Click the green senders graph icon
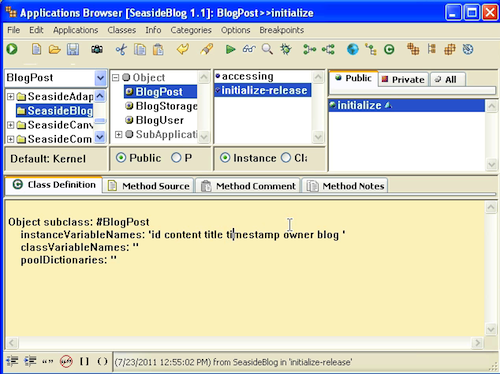The width and height of the screenshot is (500, 374). (310, 50)
